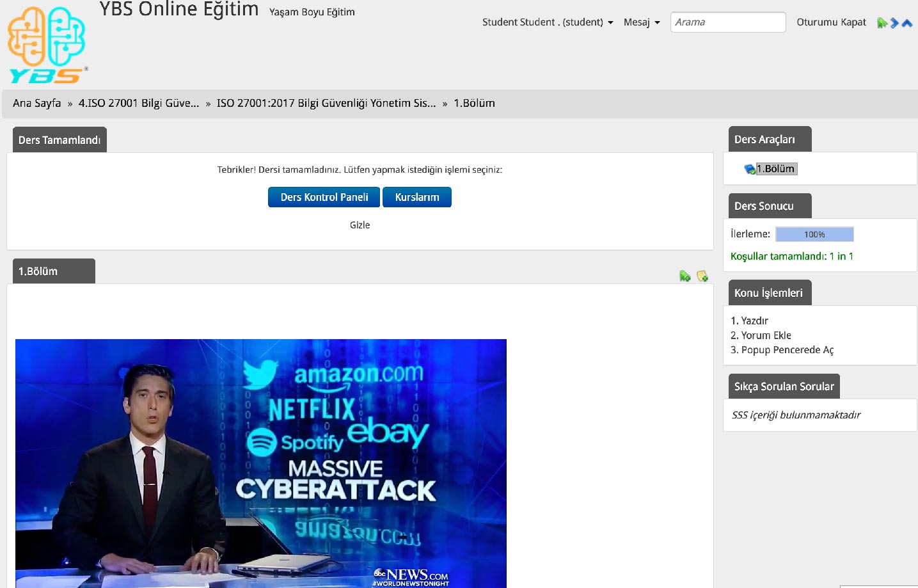918x588 pixels.
Task: Select the 1.Bölüm content tab header
Action: tap(54, 271)
